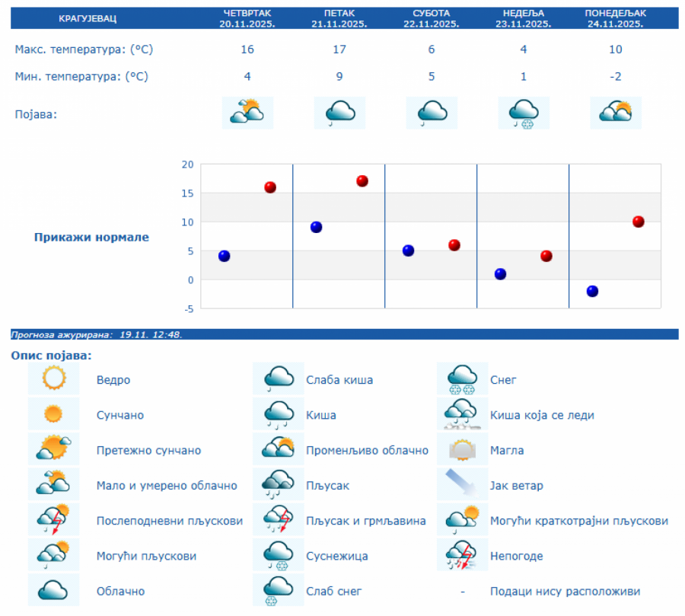Select the ЧЕТВРТАК 20.11.2025 column header
The height and width of the screenshot is (616, 685).
(247, 18)
